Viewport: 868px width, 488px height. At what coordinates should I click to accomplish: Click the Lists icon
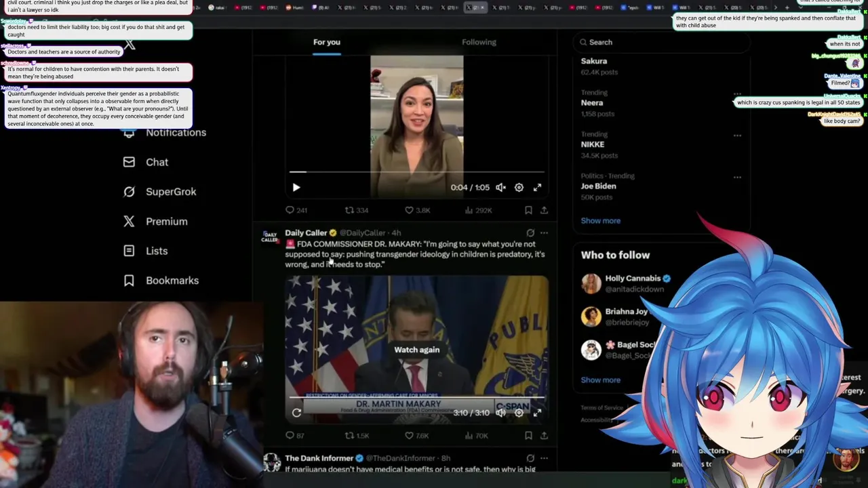point(129,251)
